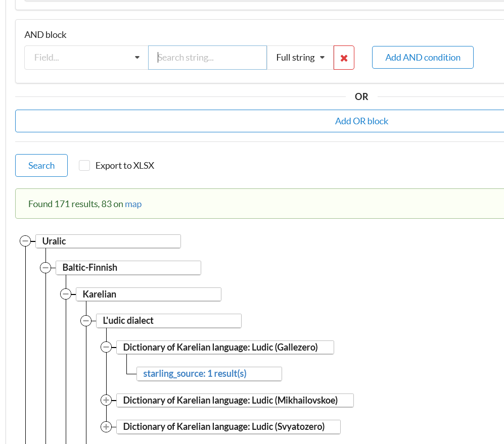Open the Field selection dropdown

[x=85, y=57]
